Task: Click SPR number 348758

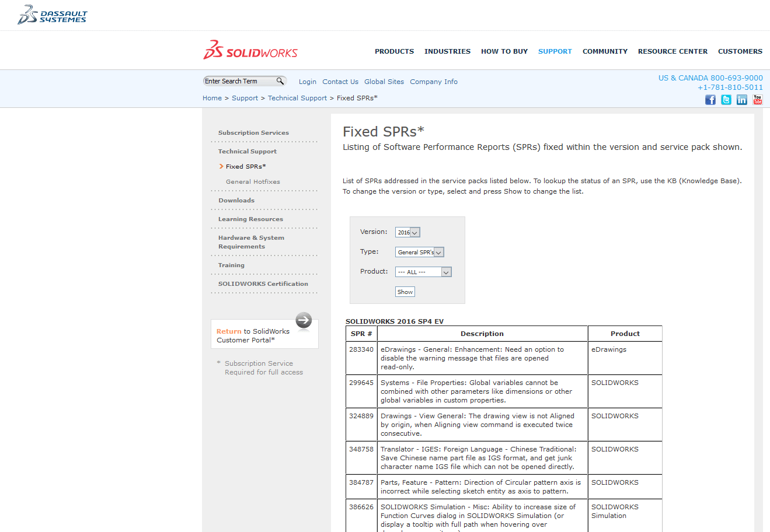Action: 361,449
